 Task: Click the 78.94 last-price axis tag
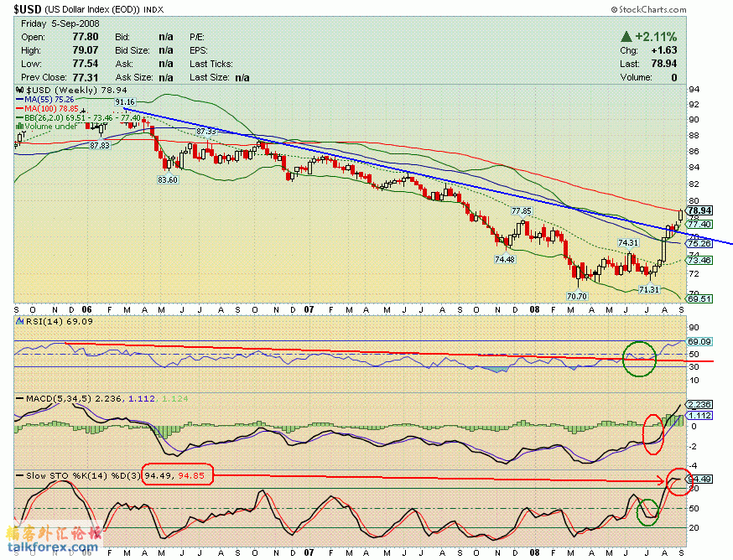coord(699,210)
